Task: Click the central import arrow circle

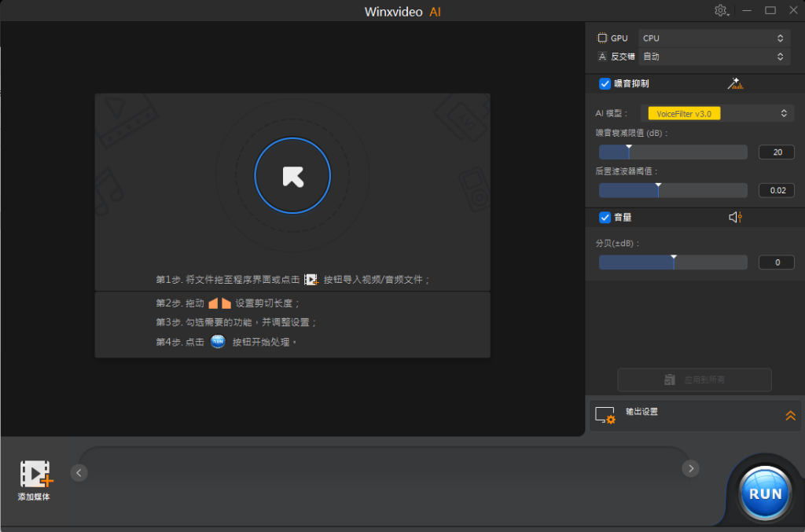Action: click(x=292, y=176)
